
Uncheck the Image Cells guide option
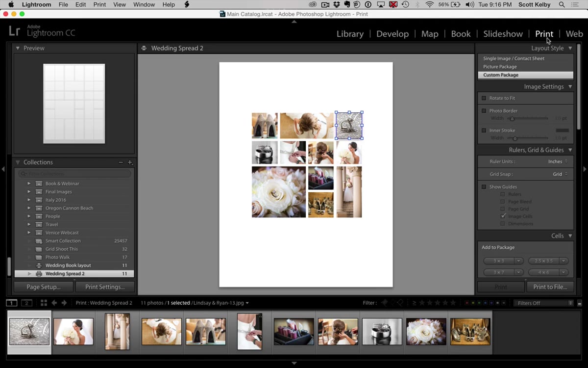pos(503,216)
